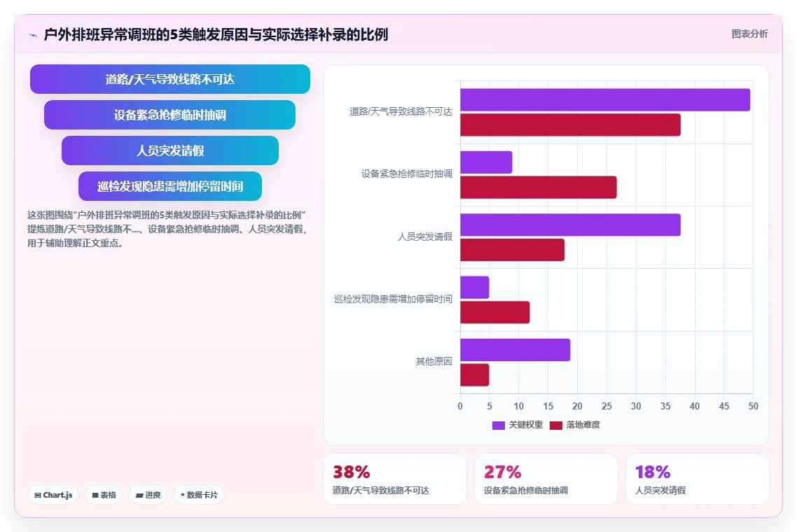This screenshot has height=532, width=797.
Task: Click purple bar for 人员突发请假
Action: pyautogui.click(x=570, y=225)
